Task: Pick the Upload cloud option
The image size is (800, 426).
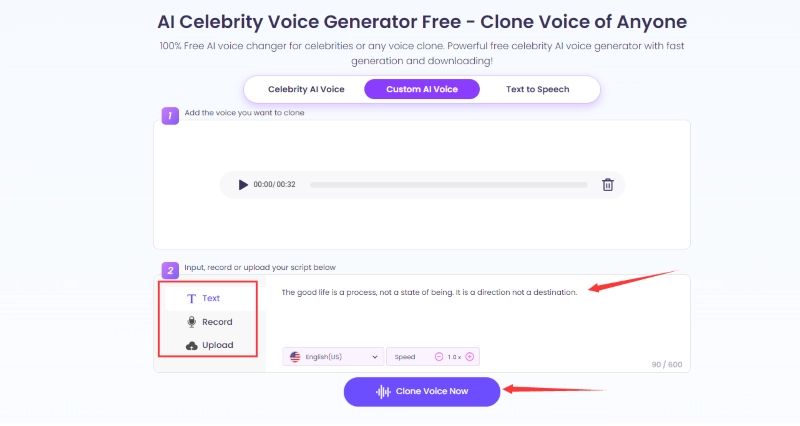Action: coord(191,345)
